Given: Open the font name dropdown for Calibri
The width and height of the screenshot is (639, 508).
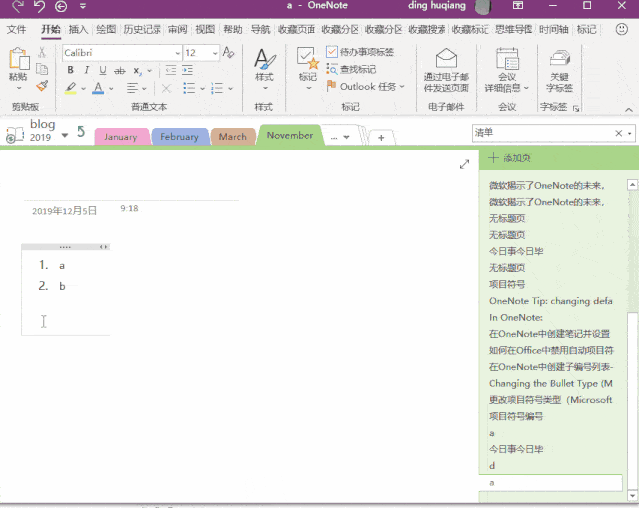Looking at the screenshot, I should pyautogui.click(x=178, y=53).
